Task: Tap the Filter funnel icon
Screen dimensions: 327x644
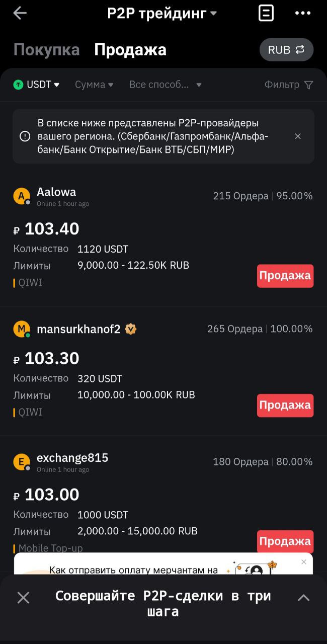Action: [x=308, y=85]
